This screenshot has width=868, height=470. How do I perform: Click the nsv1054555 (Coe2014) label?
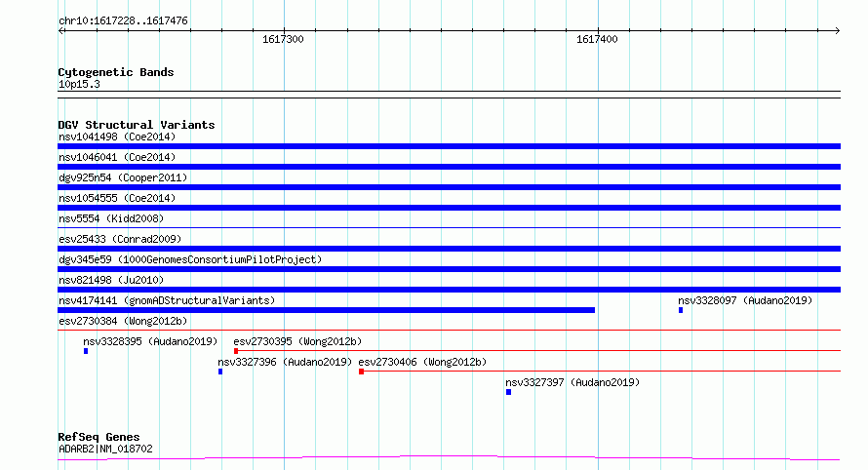click(117, 198)
